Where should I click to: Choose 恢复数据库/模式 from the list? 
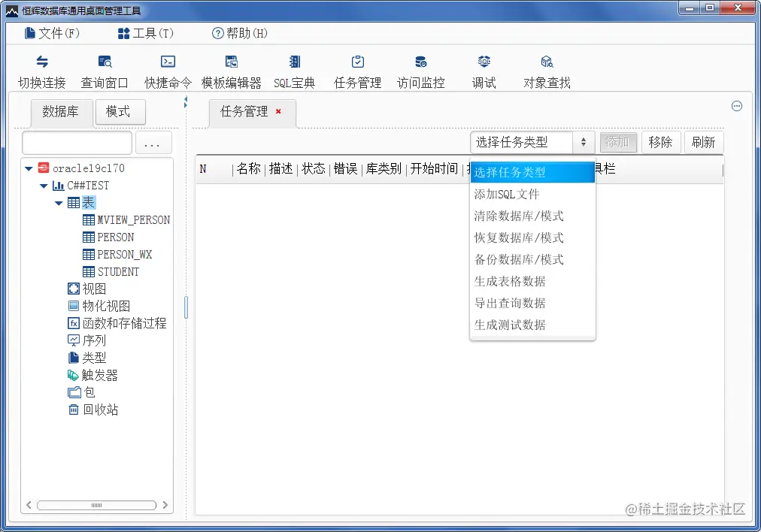click(532, 237)
